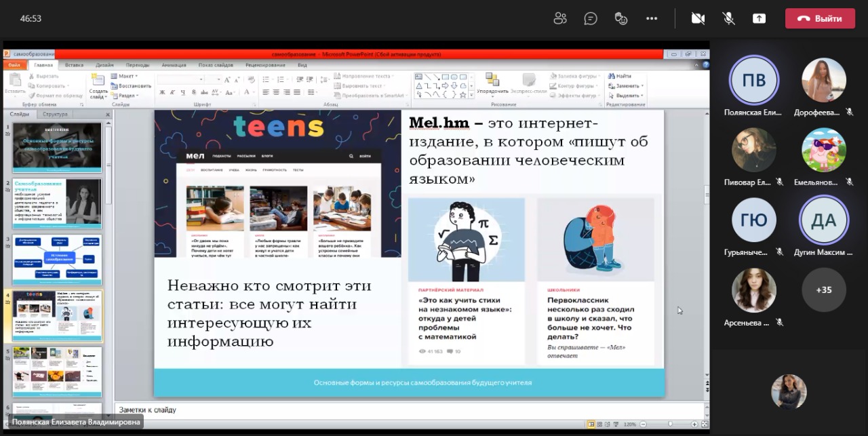868x436 pixels.
Task: Open the Дизайн ribbon tab
Action: coord(104,65)
